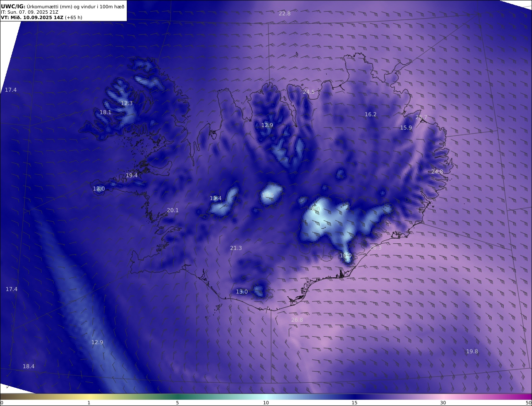
Task: Click the 22.8 value on the map
Action: pos(285,14)
